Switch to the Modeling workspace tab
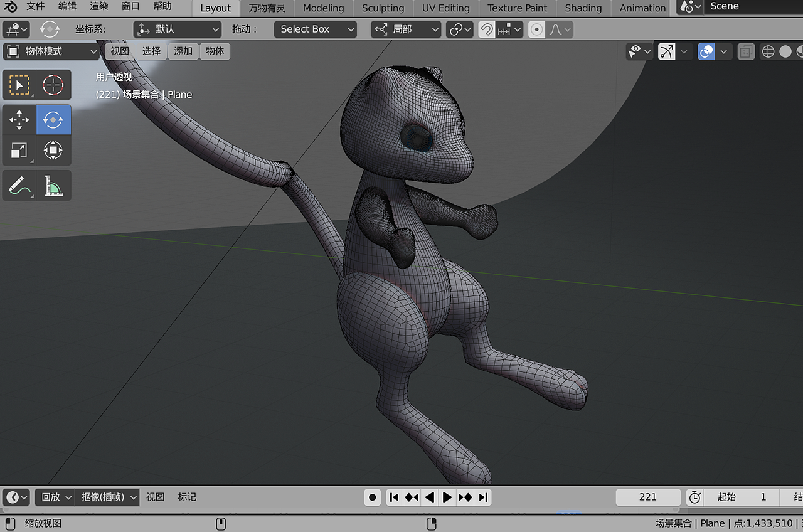Screen dimensions: 803x532 tap(324, 8)
